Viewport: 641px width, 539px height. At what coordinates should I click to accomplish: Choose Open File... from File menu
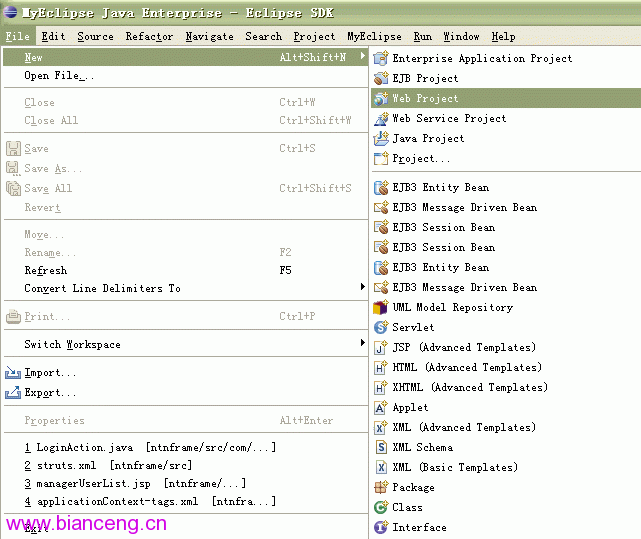pyautogui.click(x=186, y=76)
